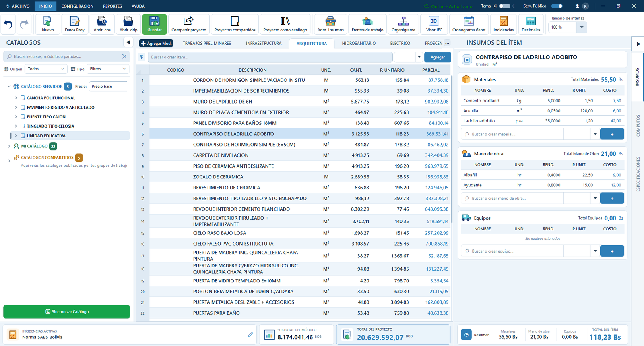Check the TINGLADO TIPO CELOSIA checkbox
Viewport: 644px width, 346px height.
23,126
